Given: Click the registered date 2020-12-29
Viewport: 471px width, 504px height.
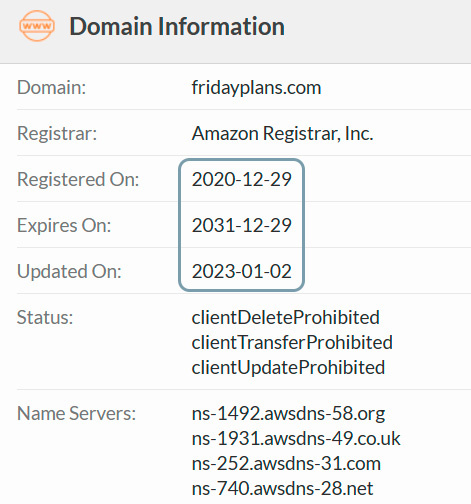Looking at the screenshot, I should tap(242, 179).
